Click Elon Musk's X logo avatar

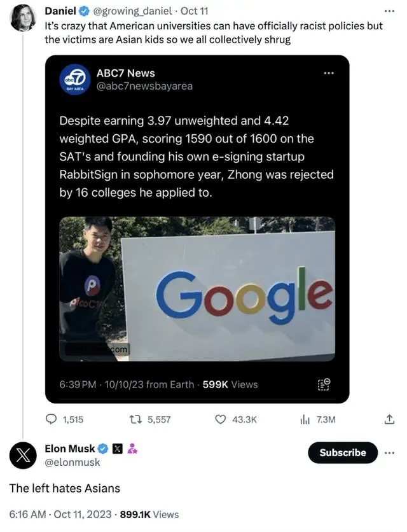pos(23,455)
